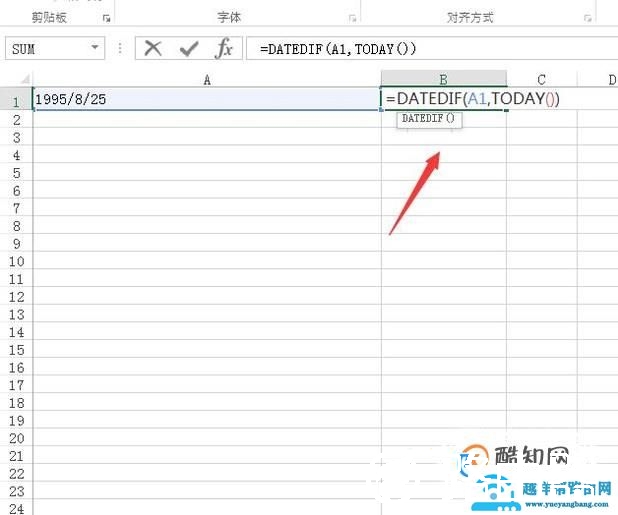
Task: Open the 剪贴板 group dialog launcher
Action: tap(107, 18)
